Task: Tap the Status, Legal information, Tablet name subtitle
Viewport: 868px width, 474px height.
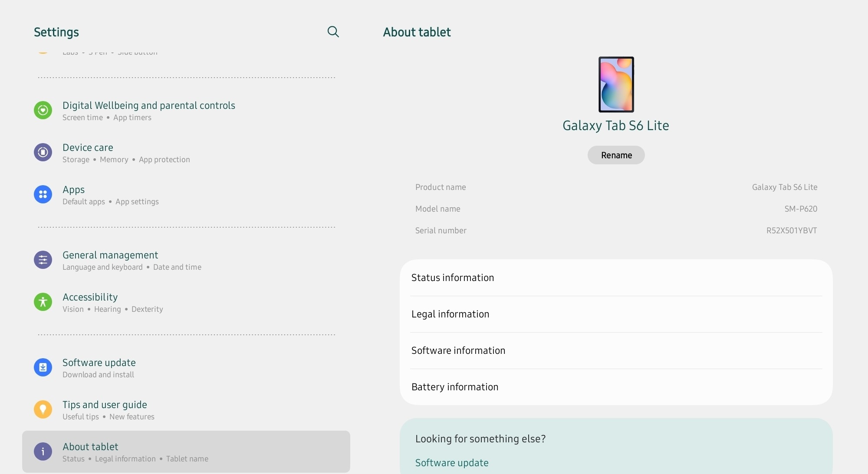Action: click(x=135, y=459)
